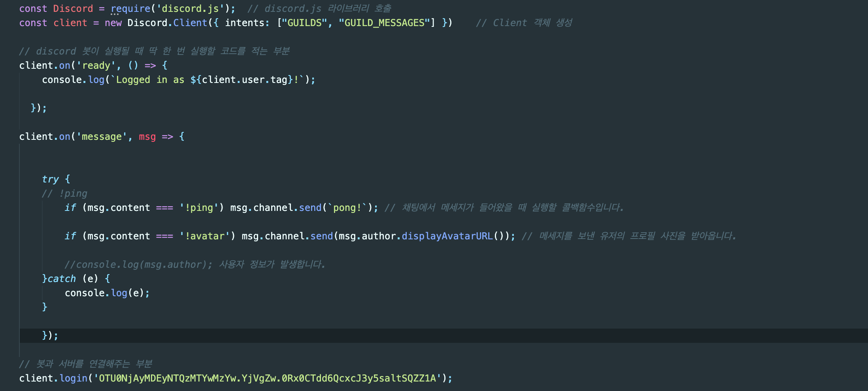
Task: Click the displayAvatarURL method call
Action: coord(447,236)
